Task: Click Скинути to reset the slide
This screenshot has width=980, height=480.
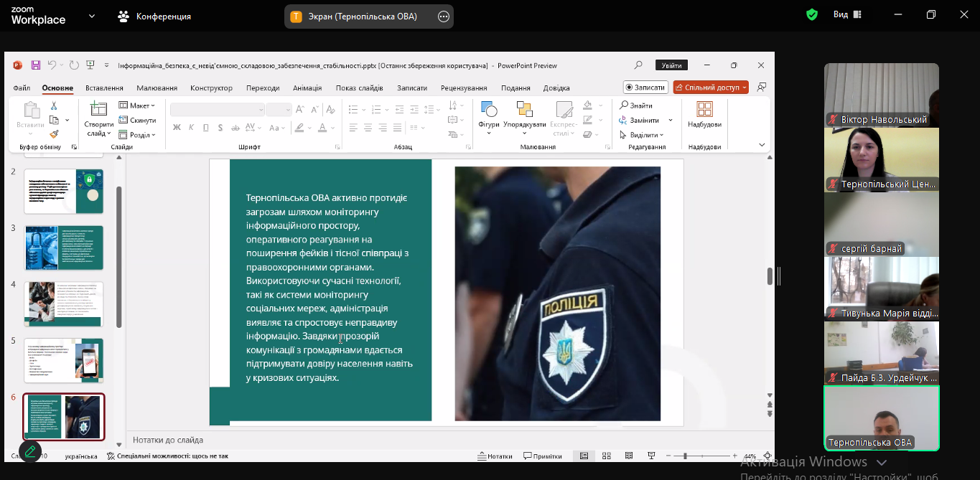Action: click(x=137, y=121)
